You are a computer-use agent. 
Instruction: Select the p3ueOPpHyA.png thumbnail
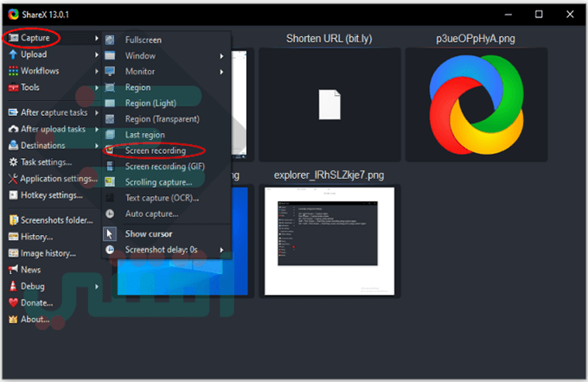tap(476, 105)
